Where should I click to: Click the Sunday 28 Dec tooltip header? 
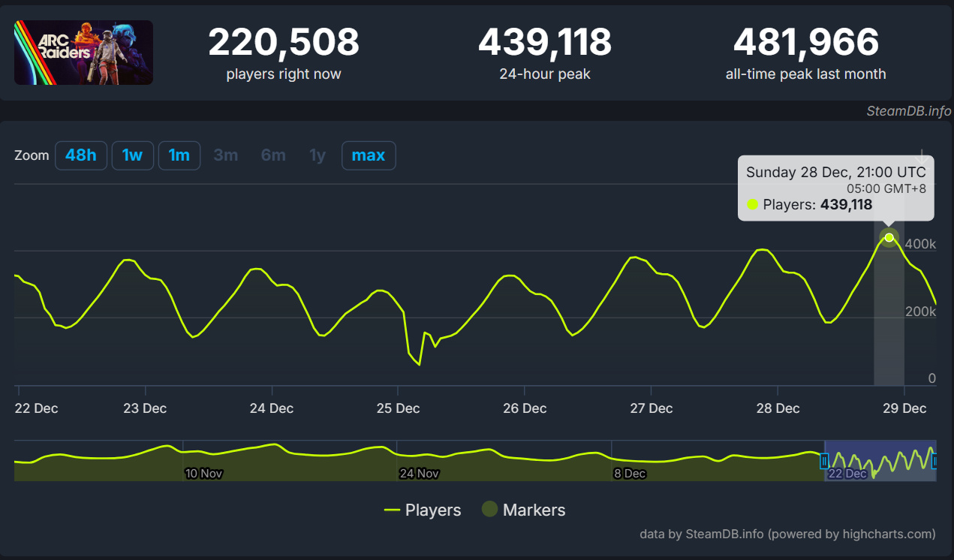(x=836, y=172)
